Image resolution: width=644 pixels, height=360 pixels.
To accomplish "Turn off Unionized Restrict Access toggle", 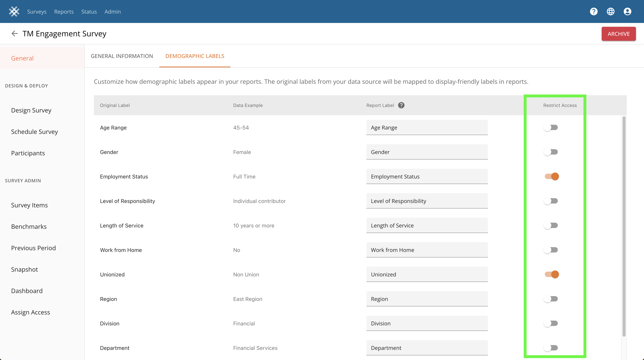I will click(552, 274).
